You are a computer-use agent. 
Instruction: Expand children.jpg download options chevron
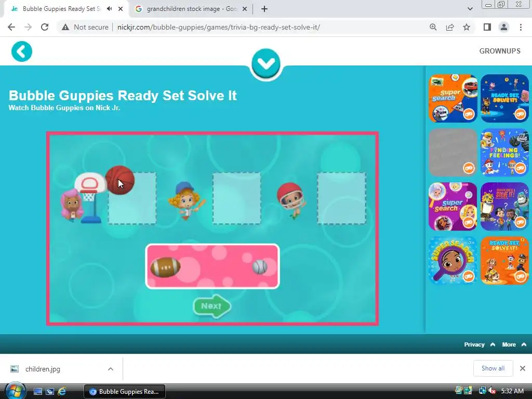point(111,369)
